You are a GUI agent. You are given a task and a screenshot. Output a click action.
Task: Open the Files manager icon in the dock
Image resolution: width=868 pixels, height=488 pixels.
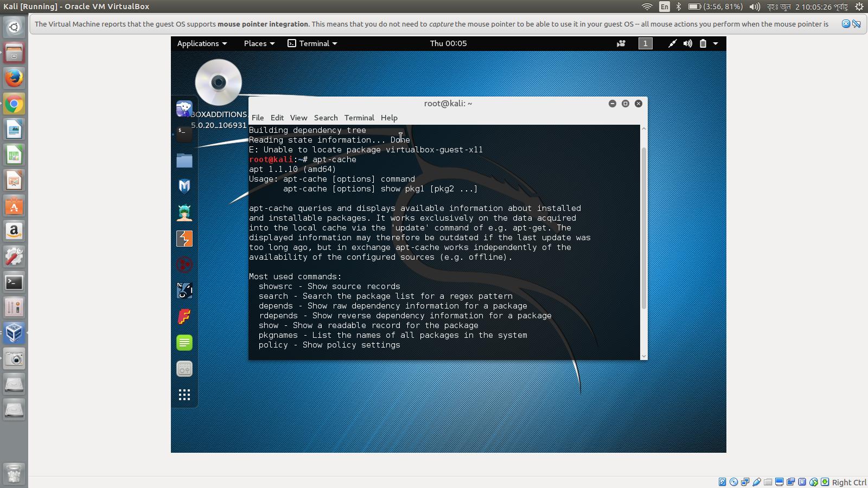pyautogui.click(x=184, y=160)
